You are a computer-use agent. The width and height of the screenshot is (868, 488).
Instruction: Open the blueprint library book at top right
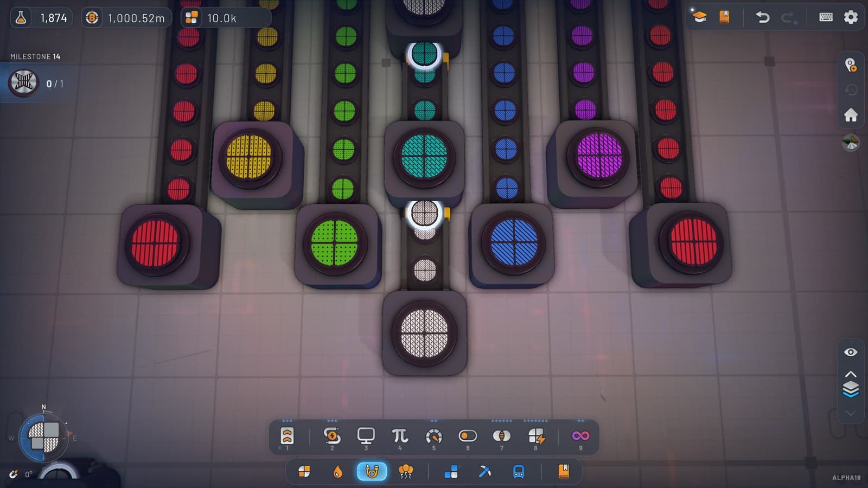(x=724, y=17)
